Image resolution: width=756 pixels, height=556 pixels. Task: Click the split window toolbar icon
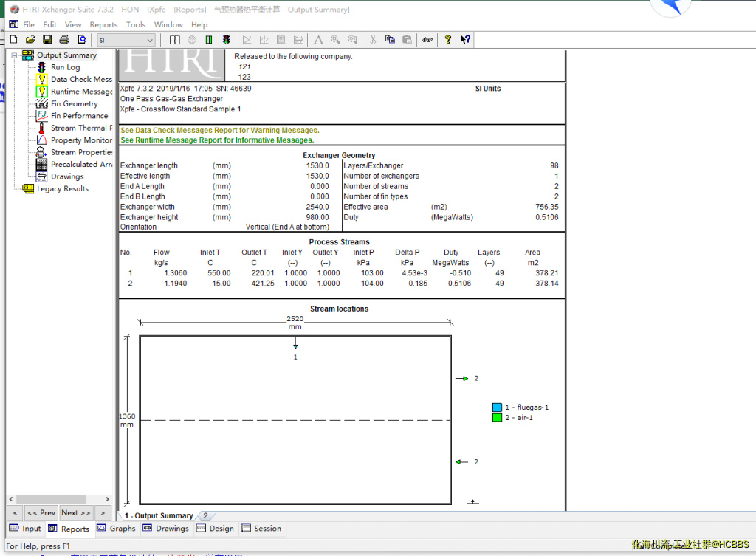click(x=174, y=40)
